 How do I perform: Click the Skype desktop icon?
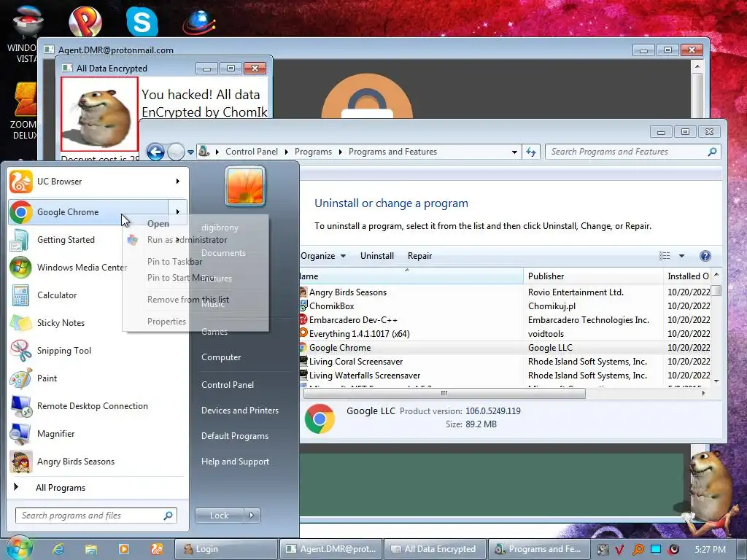tap(142, 21)
